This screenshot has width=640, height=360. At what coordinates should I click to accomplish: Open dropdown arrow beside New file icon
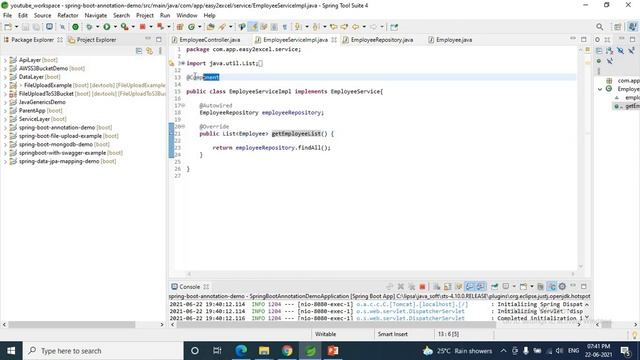pyautogui.click(x=16, y=27)
